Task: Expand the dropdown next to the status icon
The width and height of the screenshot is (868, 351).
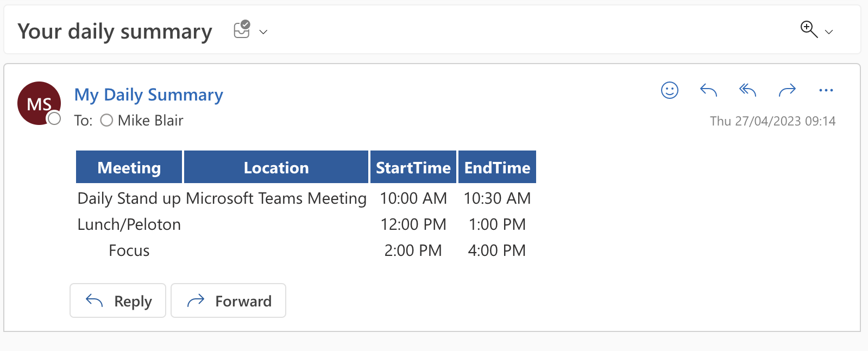Action: [263, 33]
